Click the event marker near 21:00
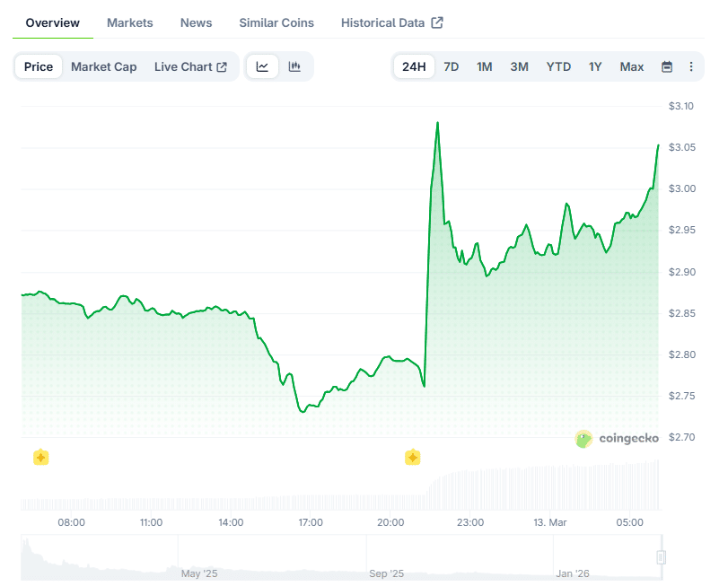The image size is (728, 586). point(412,458)
